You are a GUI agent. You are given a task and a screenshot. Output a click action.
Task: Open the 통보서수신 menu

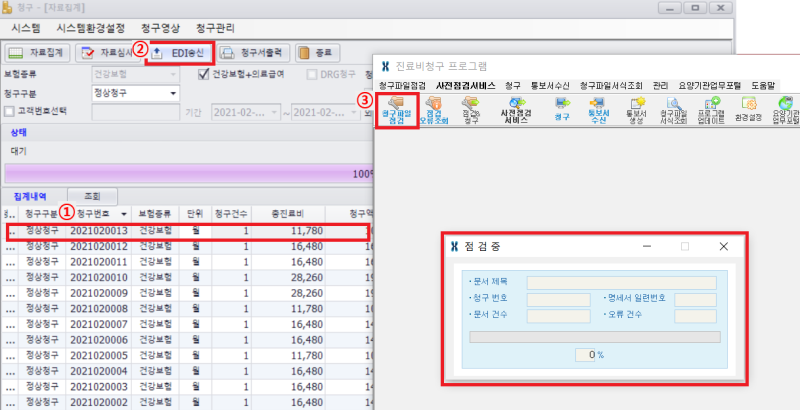(550, 86)
